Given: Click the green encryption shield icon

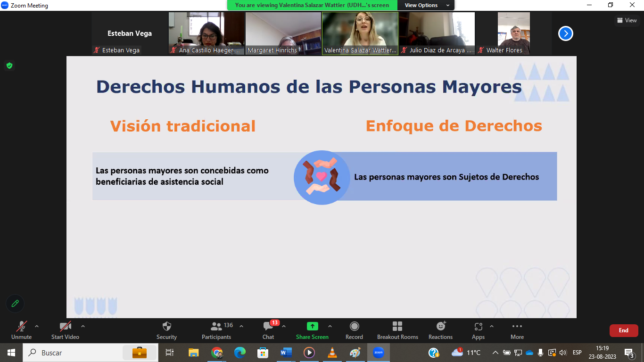Looking at the screenshot, I should pyautogui.click(x=9, y=66).
